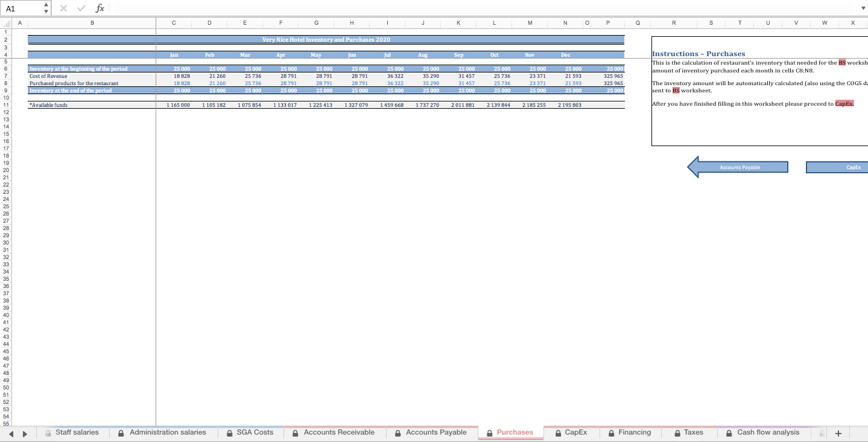This screenshot has width=868, height=442.
Task: Click the Name Box down stepper arrow
Action: 45,11
